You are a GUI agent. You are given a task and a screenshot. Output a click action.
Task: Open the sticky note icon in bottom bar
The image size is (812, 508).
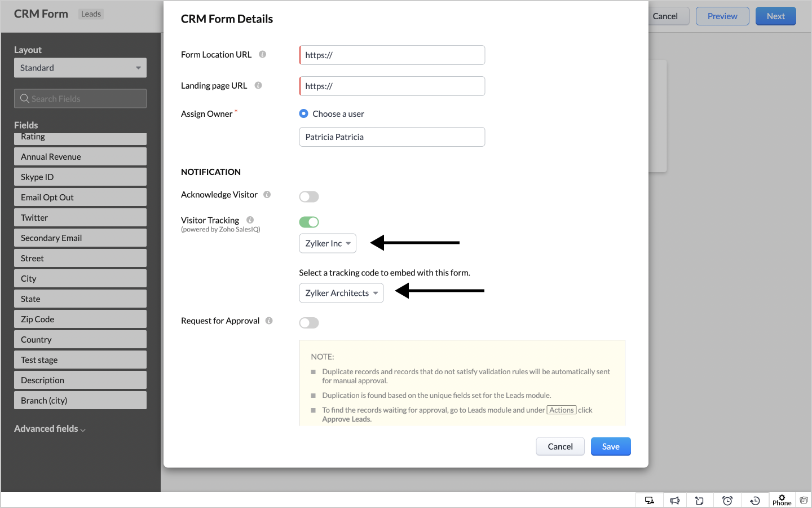tap(699, 501)
